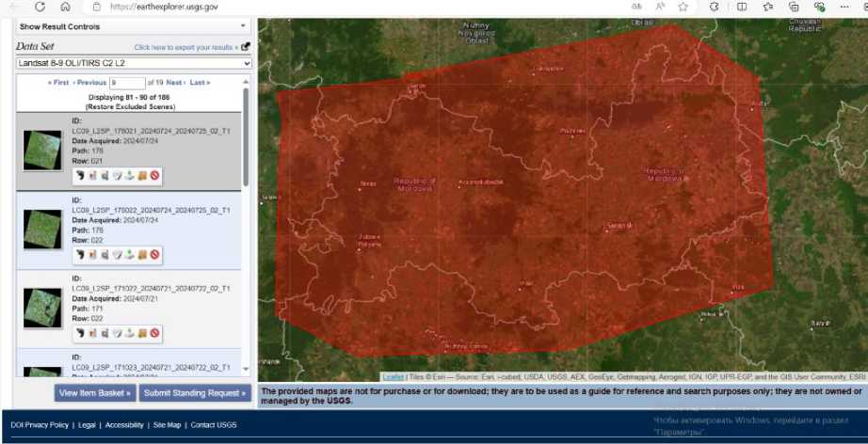Open download options for the Path 178 Row 022 scene
The image size is (868, 444).
coord(130,255)
